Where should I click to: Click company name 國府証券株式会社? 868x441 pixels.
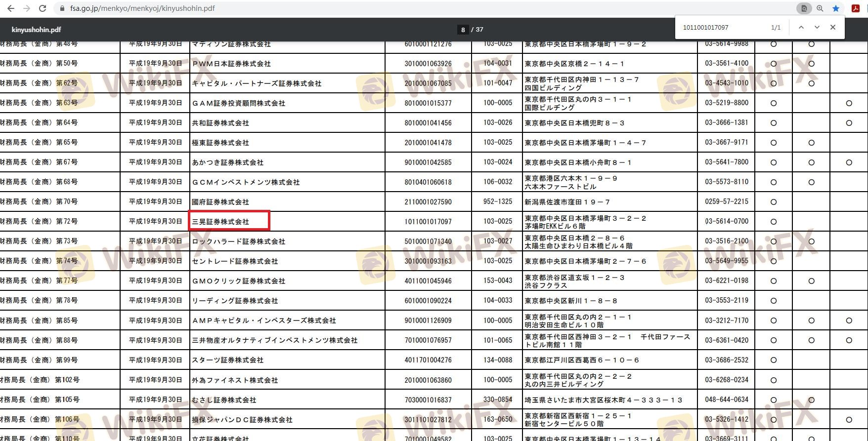click(x=220, y=202)
